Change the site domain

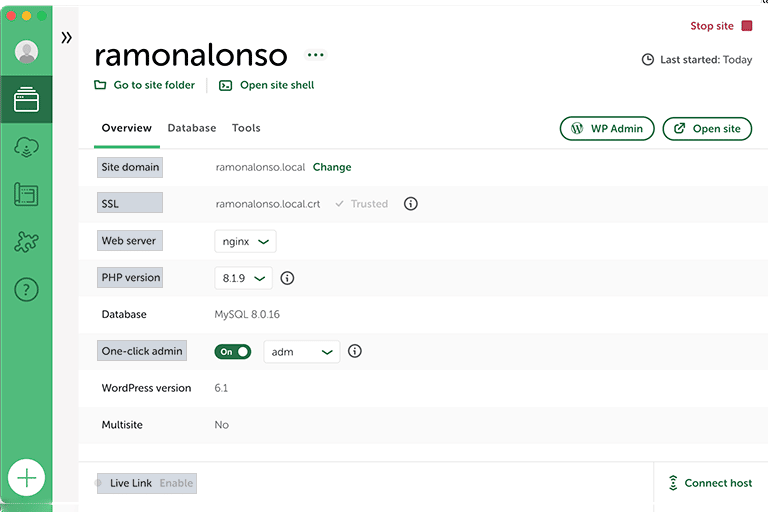tap(332, 167)
